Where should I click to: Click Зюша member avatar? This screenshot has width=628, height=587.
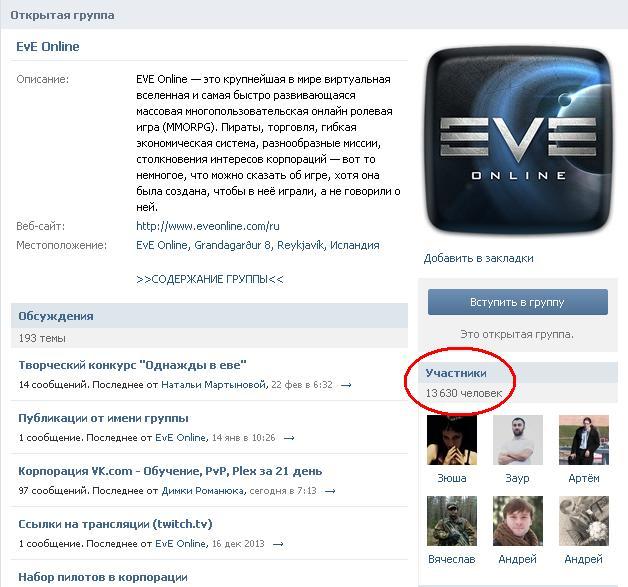pyautogui.click(x=452, y=440)
